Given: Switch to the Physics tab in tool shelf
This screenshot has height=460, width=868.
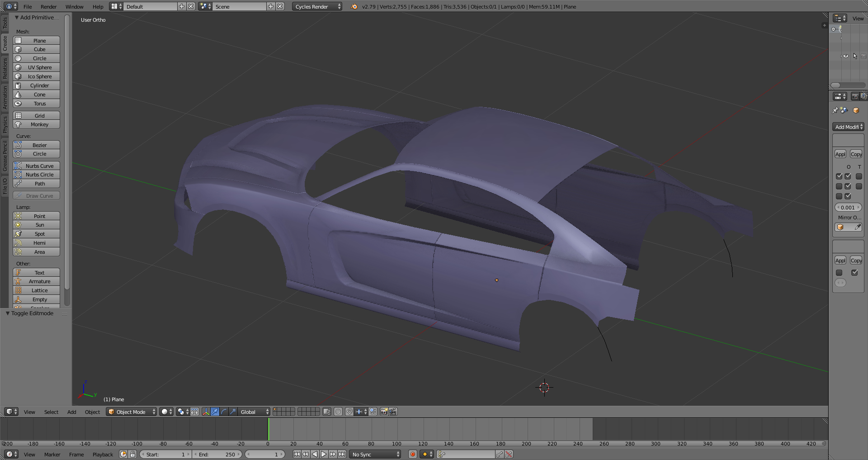Looking at the screenshot, I should (x=5, y=124).
